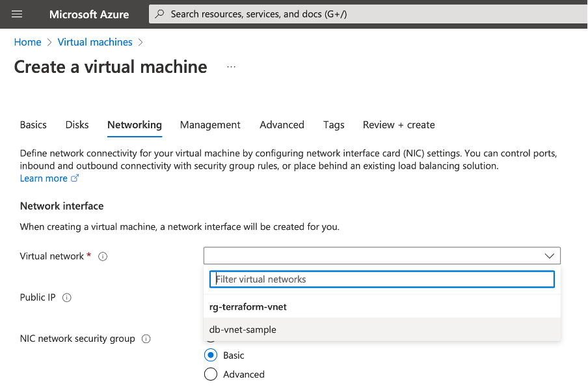Click the search resources, services, and docs box

pos(368,14)
